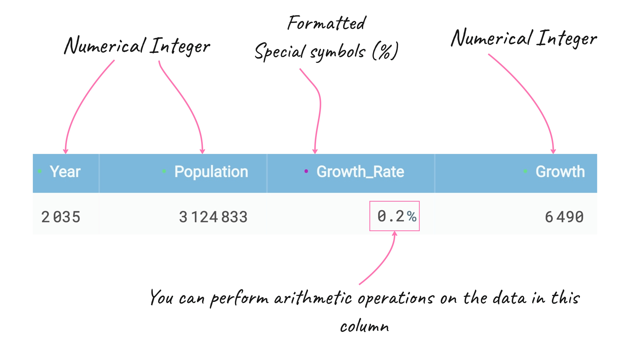The height and width of the screenshot is (362, 644).
Task: Click the purple dot beside Growth_Rate header
Action: (x=306, y=171)
